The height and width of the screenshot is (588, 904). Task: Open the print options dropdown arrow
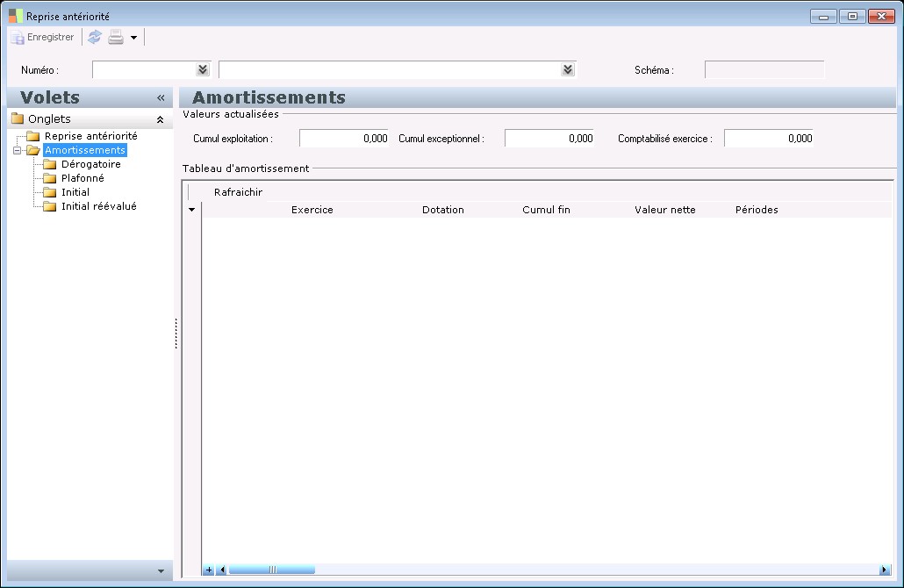pos(133,38)
